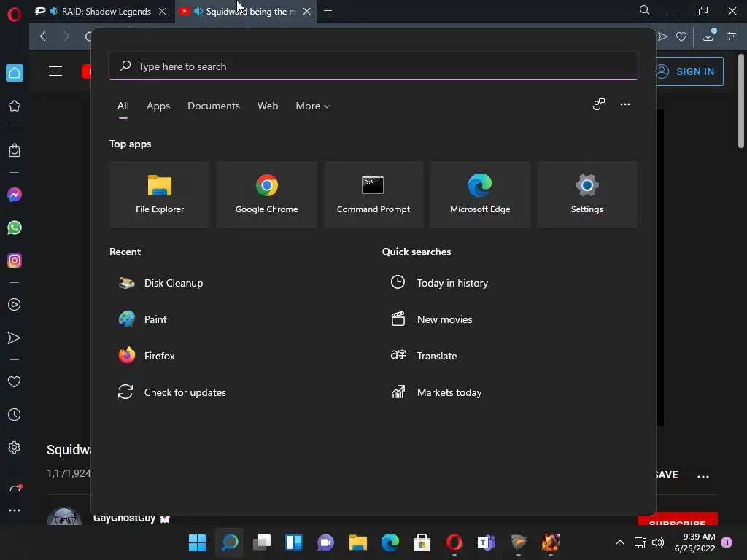The width and height of the screenshot is (747, 560).
Task: Open a new Opera tab
Action: pyautogui.click(x=328, y=10)
